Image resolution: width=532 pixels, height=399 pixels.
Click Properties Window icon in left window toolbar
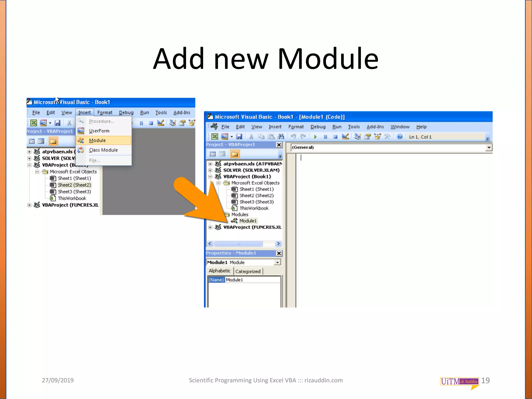tap(182, 123)
